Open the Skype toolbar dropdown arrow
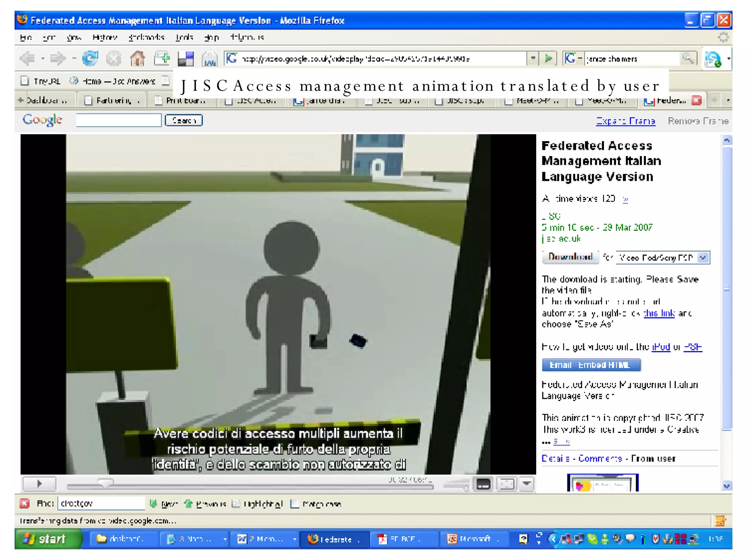This screenshot has width=747, height=560. point(728,58)
